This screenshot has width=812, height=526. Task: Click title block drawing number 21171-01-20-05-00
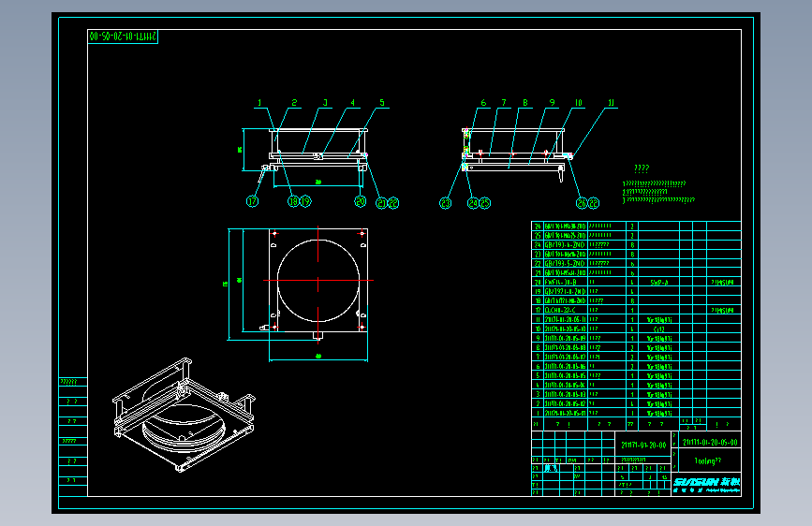click(710, 442)
